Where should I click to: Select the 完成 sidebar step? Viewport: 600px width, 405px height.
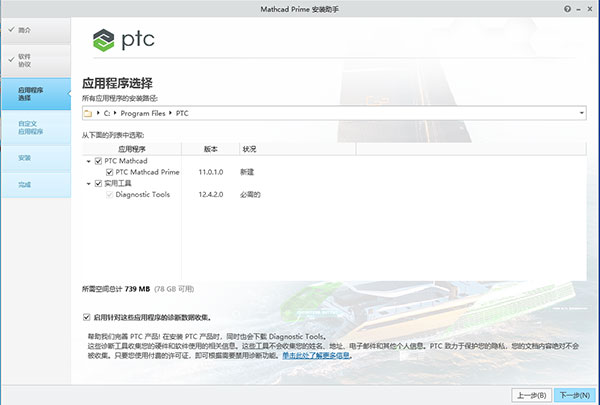coord(24,185)
